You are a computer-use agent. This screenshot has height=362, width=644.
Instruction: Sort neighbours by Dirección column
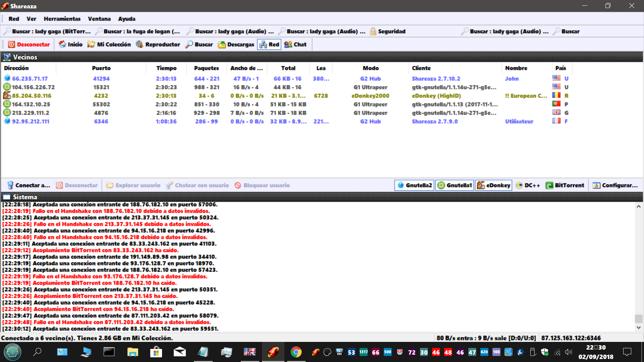[x=29, y=68]
